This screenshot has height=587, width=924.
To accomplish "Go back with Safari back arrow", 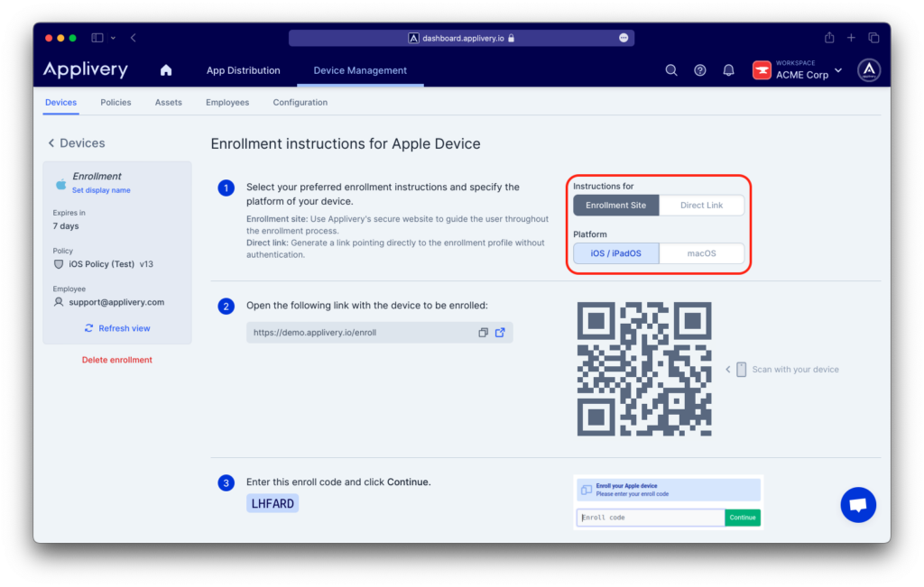I will point(134,38).
